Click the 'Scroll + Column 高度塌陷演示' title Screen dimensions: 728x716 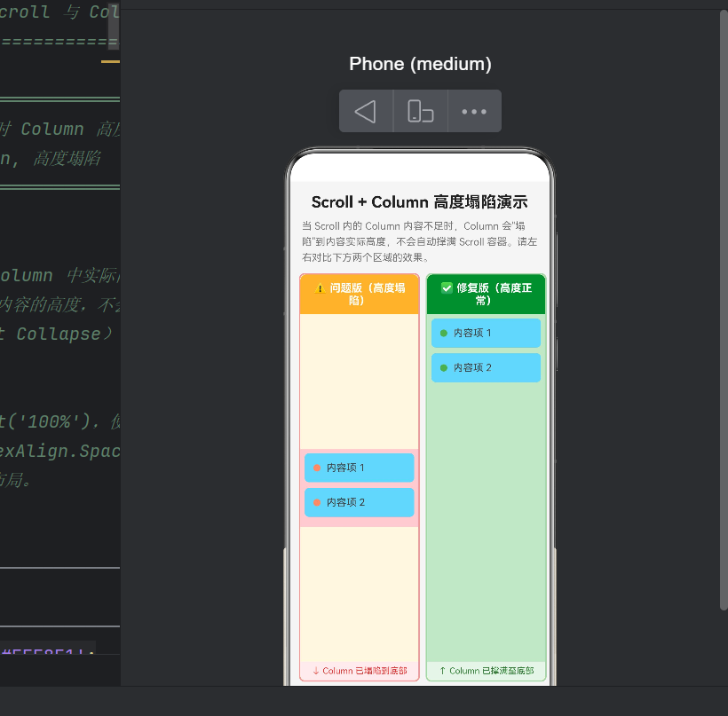click(x=420, y=202)
